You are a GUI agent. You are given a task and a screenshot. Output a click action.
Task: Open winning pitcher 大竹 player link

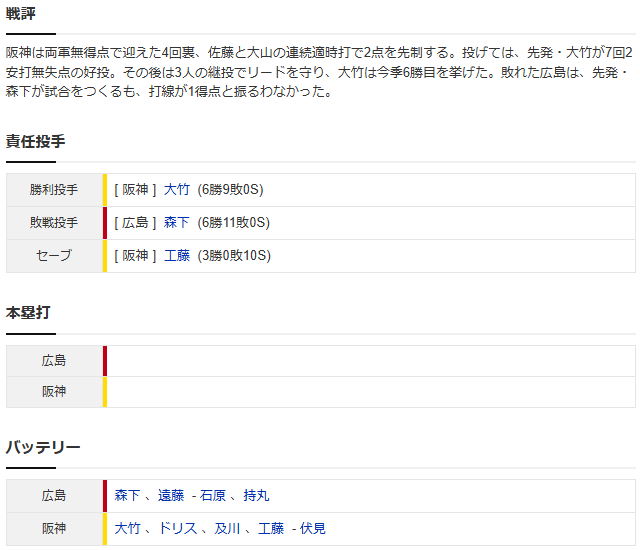pos(177,190)
